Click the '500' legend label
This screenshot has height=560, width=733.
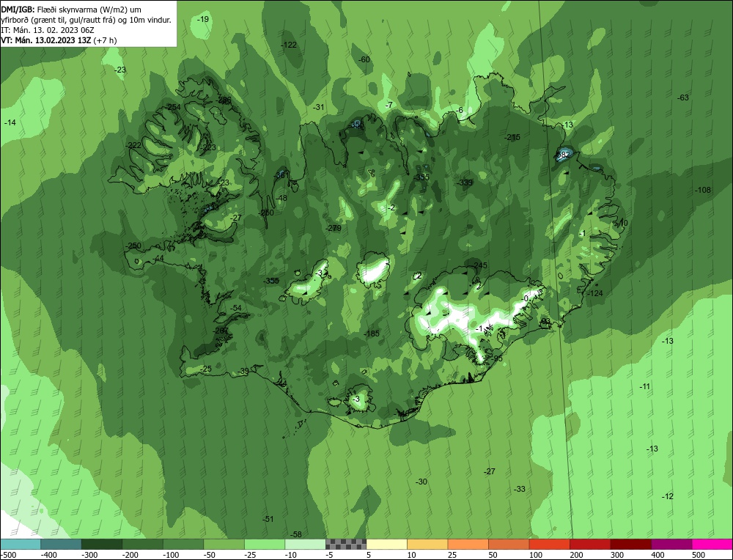699,555
